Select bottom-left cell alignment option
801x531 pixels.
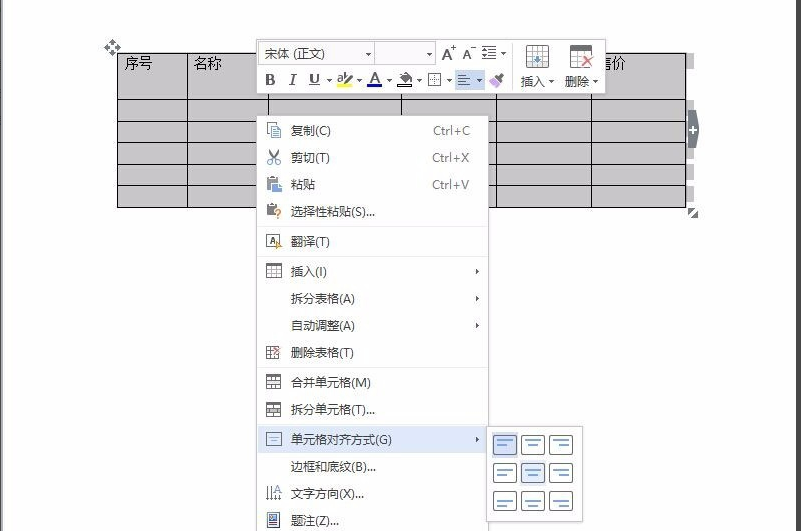click(505, 501)
